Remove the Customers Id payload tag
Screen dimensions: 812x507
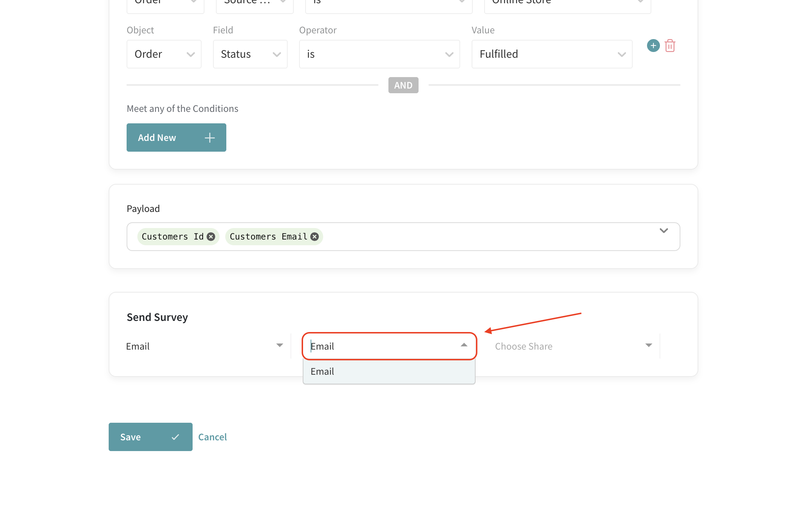click(x=211, y=237)
